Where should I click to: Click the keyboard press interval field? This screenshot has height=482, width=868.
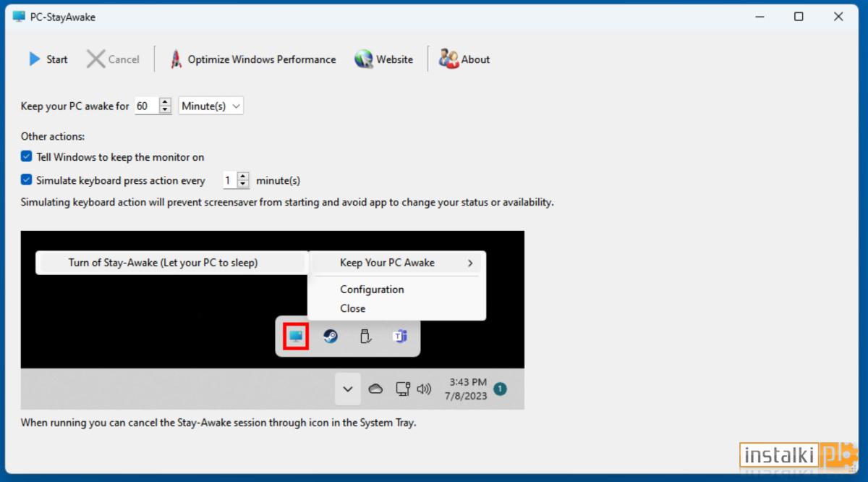pyautogui.click(x=229, y=180)
